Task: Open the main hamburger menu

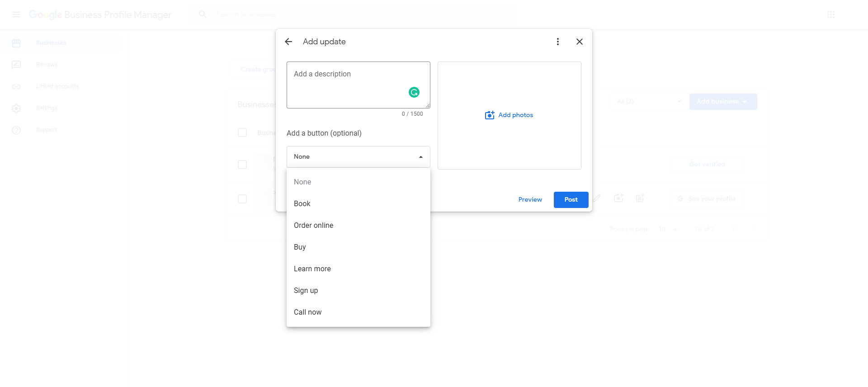Action: point(16,14)
